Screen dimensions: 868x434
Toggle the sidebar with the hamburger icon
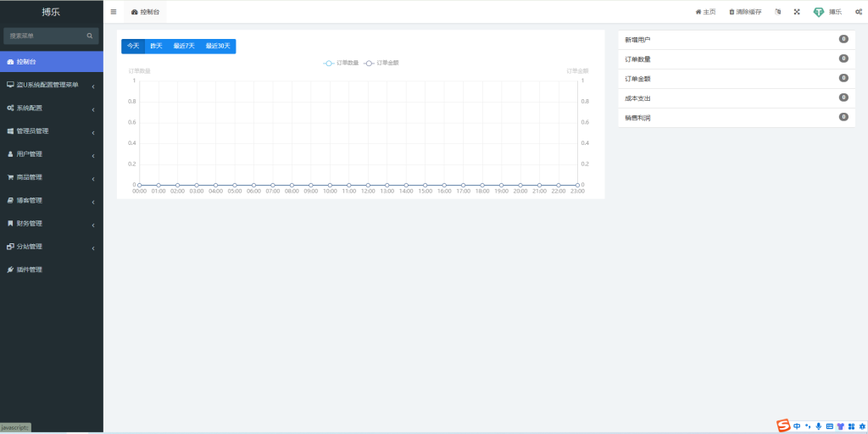point(114,12)
